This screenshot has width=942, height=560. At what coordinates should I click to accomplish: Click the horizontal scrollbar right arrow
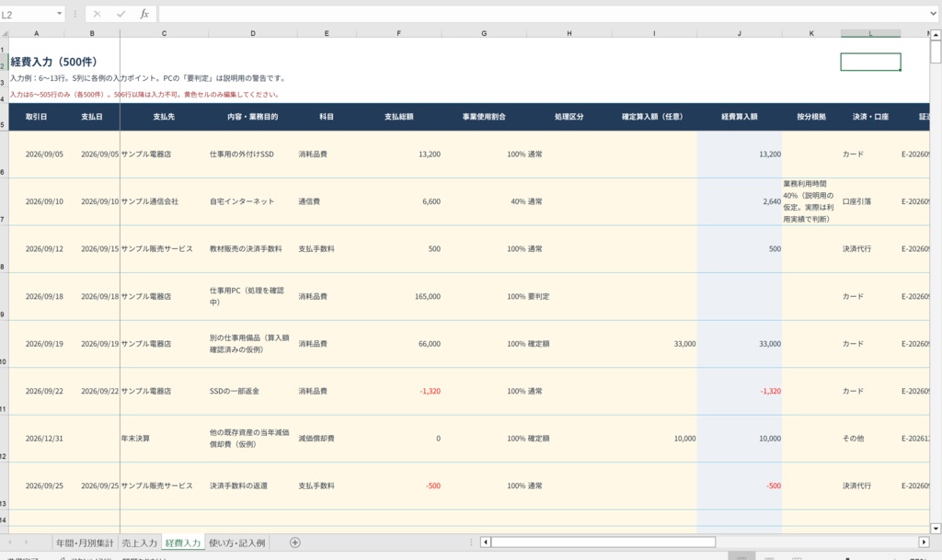[924, 543]
